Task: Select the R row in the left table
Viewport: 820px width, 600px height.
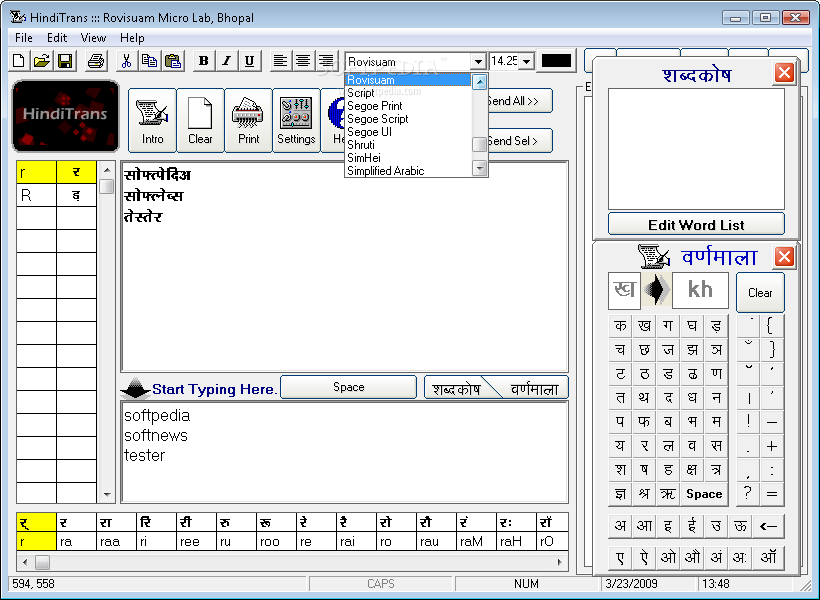Action: [x=56, y=195]
